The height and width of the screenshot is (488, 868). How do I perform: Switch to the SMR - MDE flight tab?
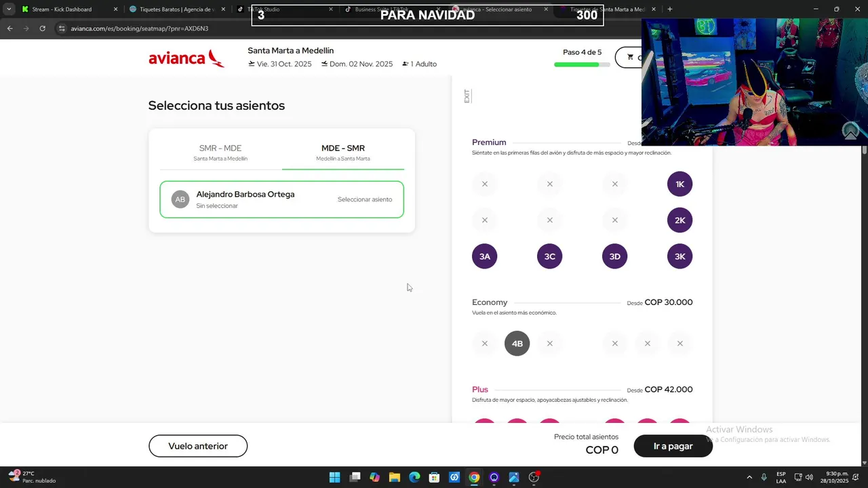click(220, 152)
